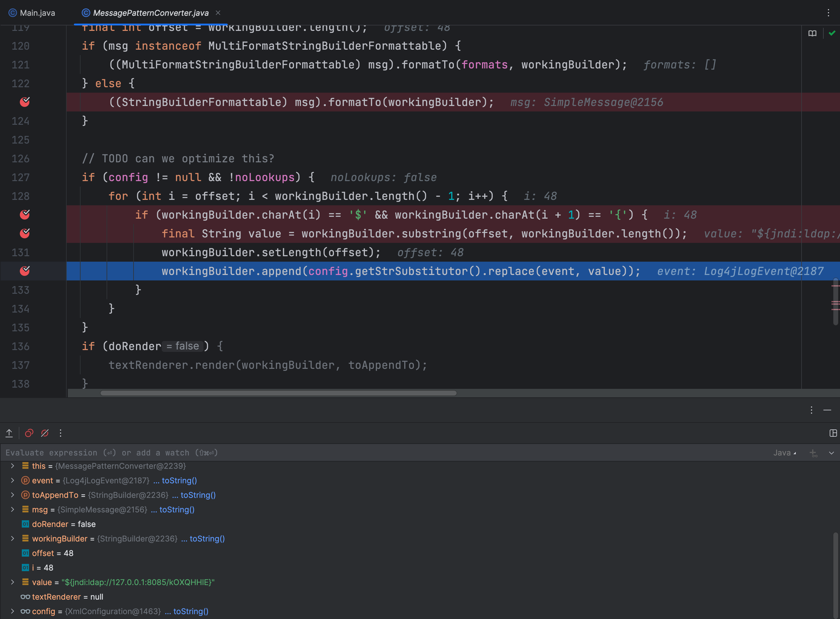840x619 pixels.
Task: Click the watch glasses icon beside textRenderer
Action: coord(25,597)
